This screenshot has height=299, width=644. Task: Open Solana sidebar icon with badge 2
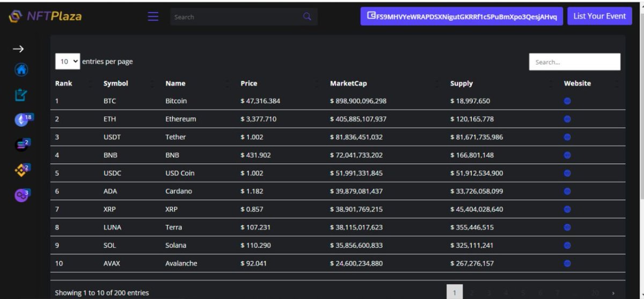pyautogui.click(x=21, y=144)
